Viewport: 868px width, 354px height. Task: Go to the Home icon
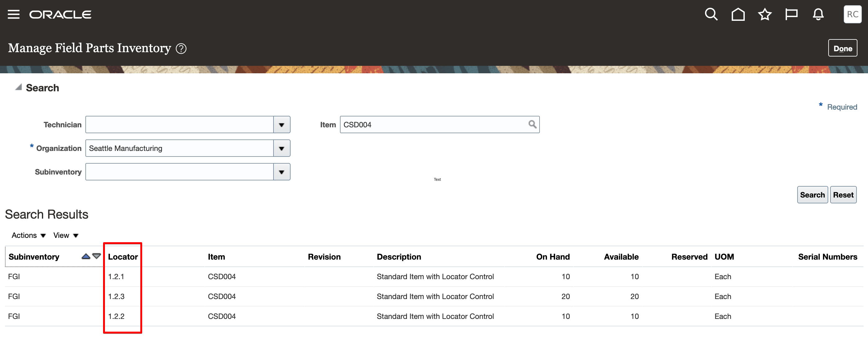coord(738,15)
